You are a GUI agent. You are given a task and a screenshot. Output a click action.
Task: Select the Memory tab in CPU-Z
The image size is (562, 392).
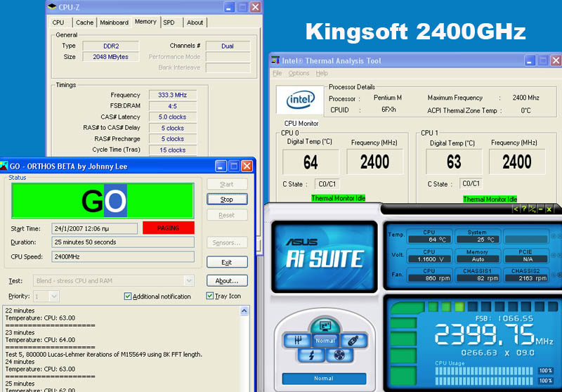[145, 22]
